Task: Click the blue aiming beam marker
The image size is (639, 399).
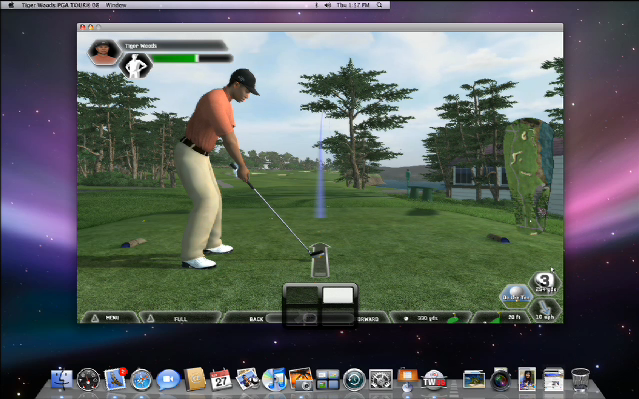Action: [321, 167]
